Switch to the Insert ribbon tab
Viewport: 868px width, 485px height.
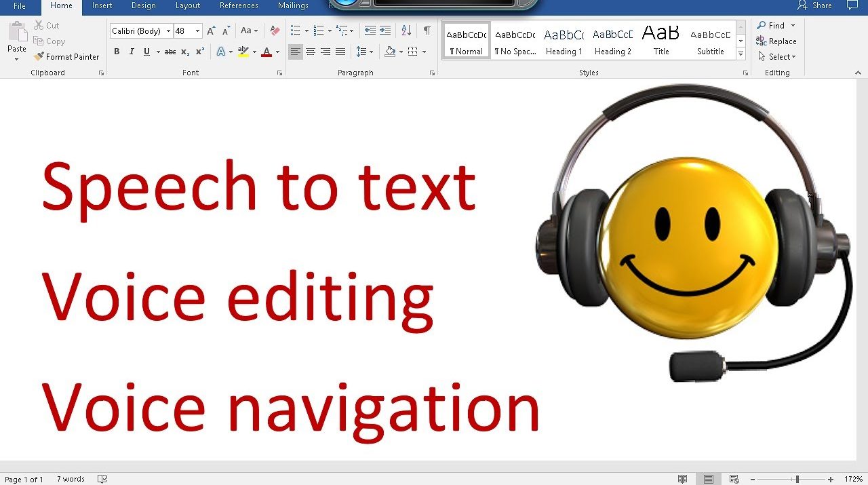coord(102,6)
